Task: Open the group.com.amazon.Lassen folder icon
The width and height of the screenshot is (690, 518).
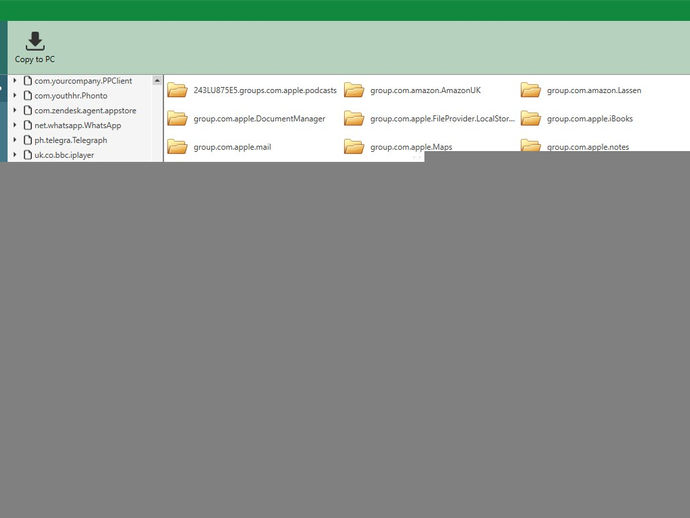Action: click(x=530, y=90)
